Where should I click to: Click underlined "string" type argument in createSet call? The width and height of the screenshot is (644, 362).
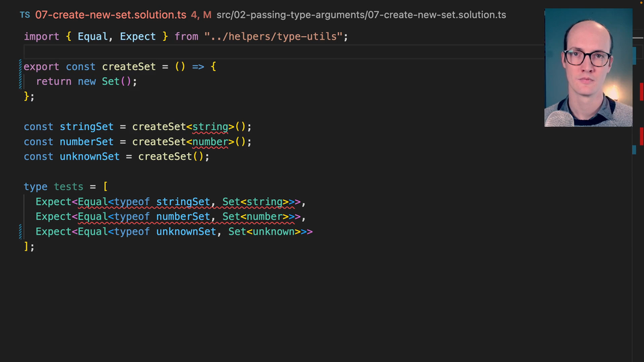pyautogui.click(x=210, y=127)
